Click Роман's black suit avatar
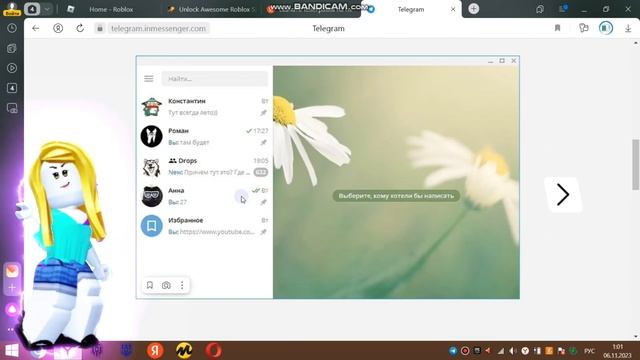 click(151, 136)
